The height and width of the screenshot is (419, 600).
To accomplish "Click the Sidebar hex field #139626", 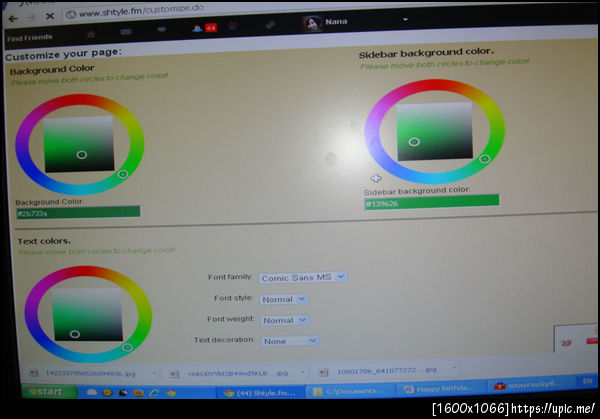I will (x=432, y=202).
